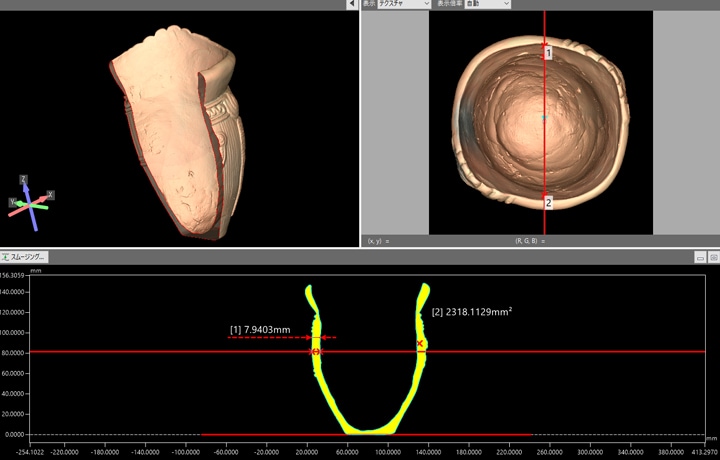
Task: Click the スムージング button
Action: [x=25, y=257]
